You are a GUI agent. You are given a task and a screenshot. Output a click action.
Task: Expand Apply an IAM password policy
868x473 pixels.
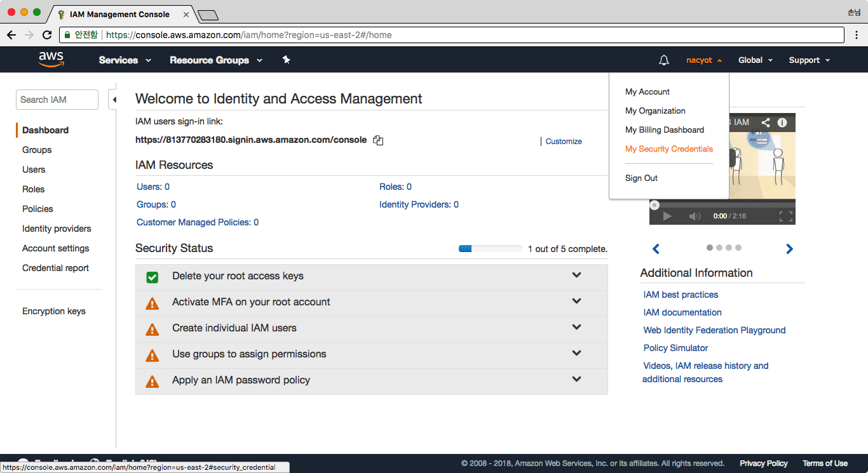[371, 380]
